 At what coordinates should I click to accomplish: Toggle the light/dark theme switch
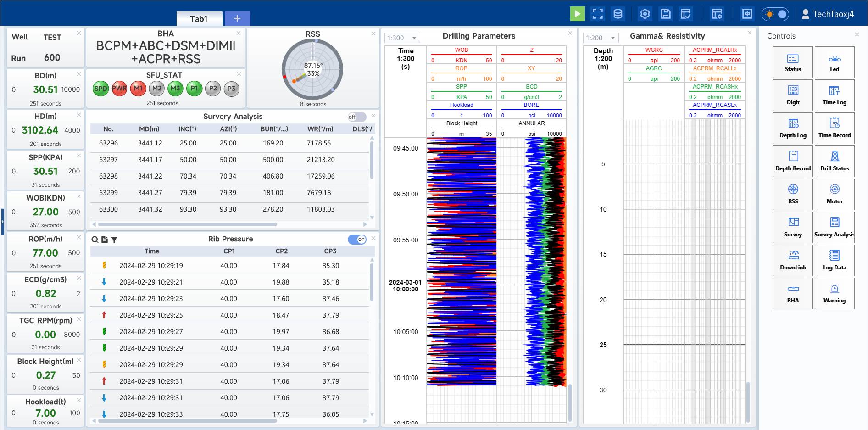point(776,14)
